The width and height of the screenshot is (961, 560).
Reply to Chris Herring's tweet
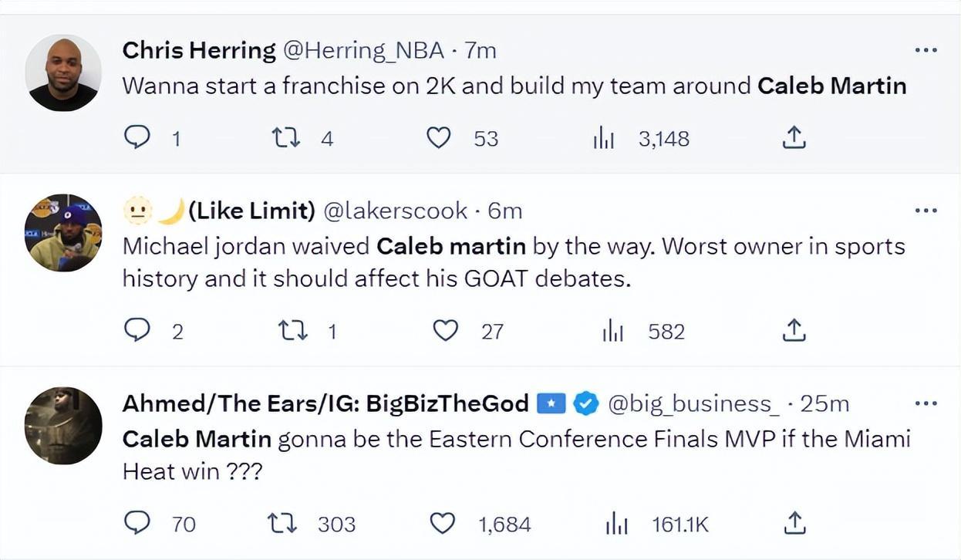pyautogui.click(x=137, y=138)
